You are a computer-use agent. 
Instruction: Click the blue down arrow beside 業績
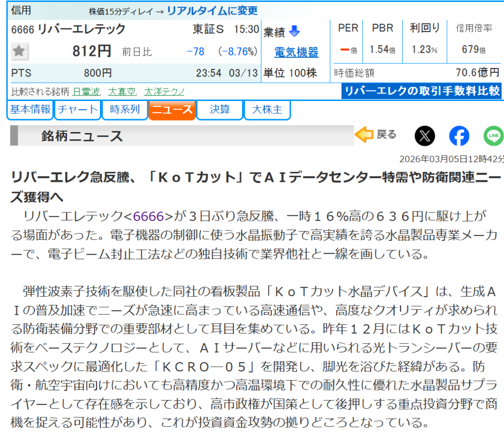(x=294, y=32)
